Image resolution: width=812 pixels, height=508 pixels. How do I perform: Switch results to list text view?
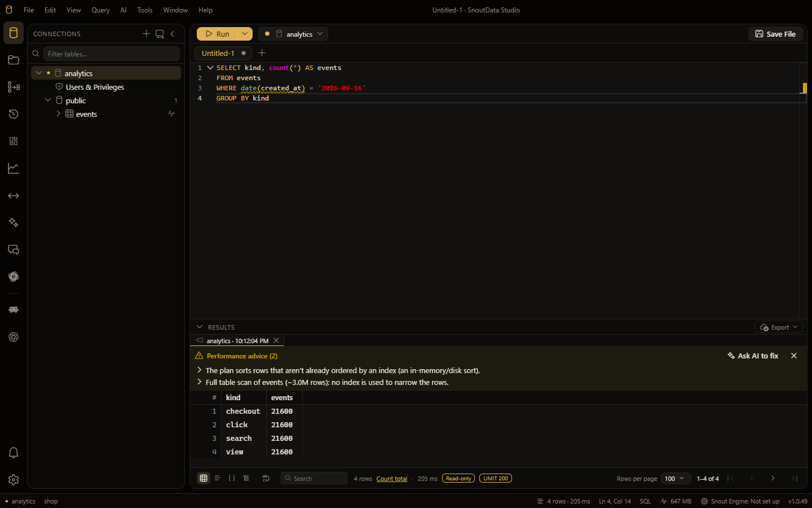[218, 478]
